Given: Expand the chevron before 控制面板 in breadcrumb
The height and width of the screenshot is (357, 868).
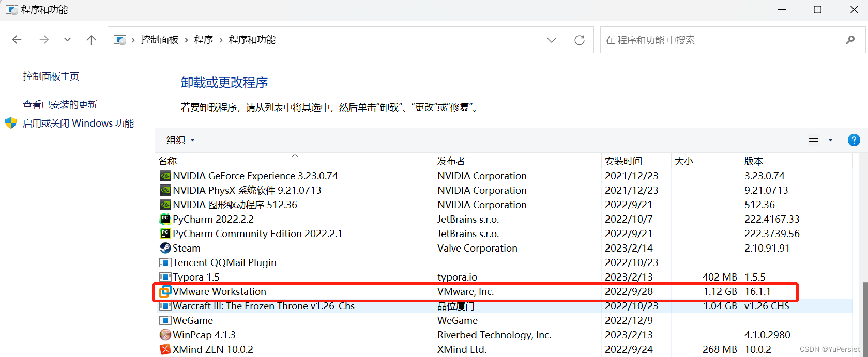Looking at the screenshot, I should [133, 40].
